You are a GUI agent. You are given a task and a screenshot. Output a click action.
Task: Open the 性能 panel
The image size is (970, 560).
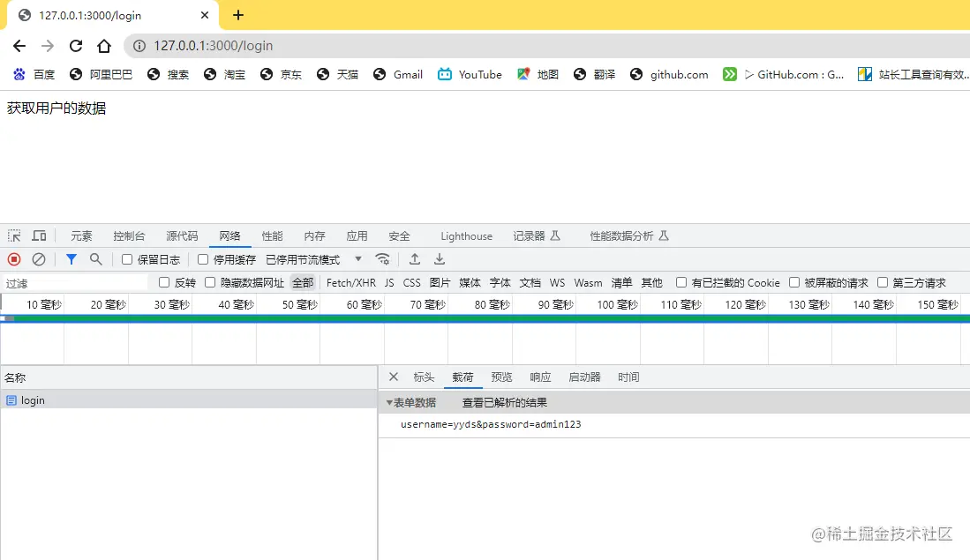(272, 236)
